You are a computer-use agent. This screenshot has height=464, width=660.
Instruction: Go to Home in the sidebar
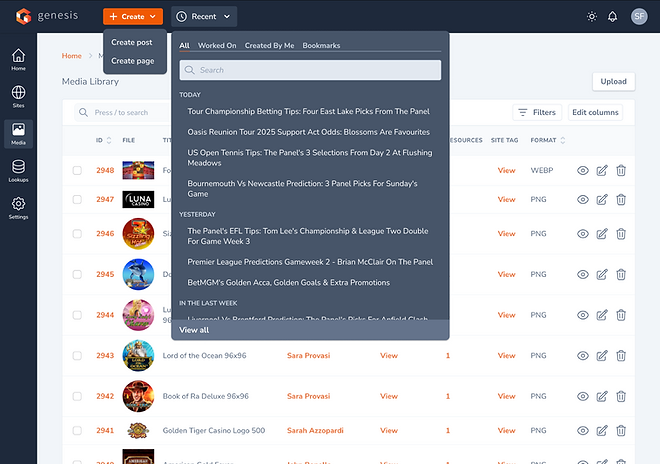pyautogui.click(x=19, y=59)
